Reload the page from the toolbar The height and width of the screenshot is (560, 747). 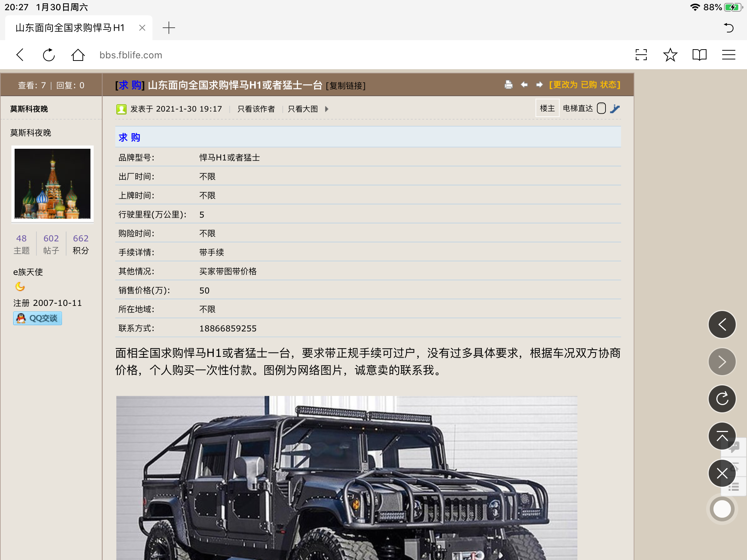tap(49, 55)
